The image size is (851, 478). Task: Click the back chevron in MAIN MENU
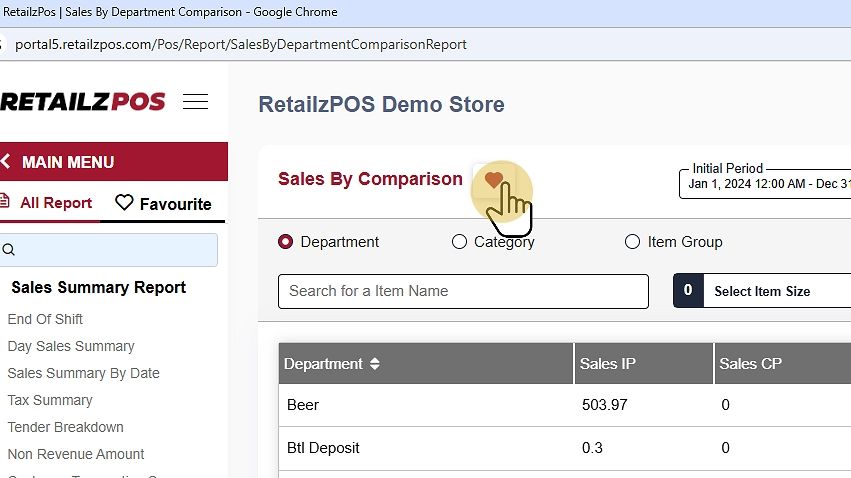tap(5, 161)
